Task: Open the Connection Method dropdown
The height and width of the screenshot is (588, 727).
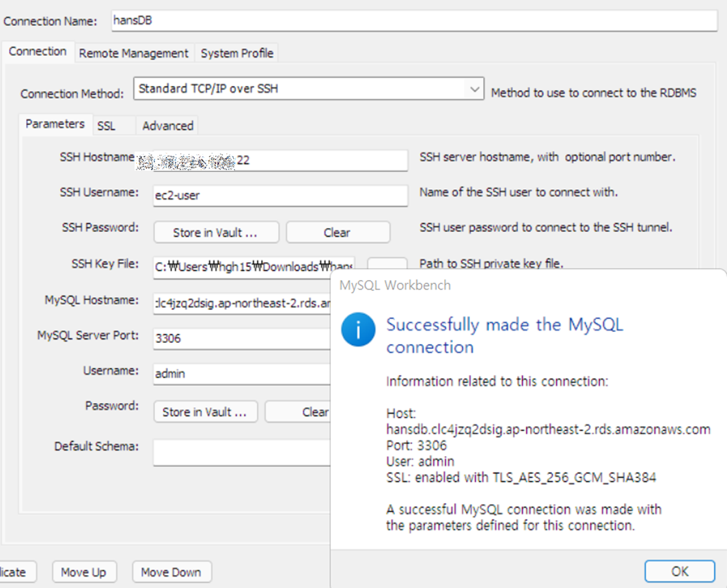Action: tap(309, 89)
